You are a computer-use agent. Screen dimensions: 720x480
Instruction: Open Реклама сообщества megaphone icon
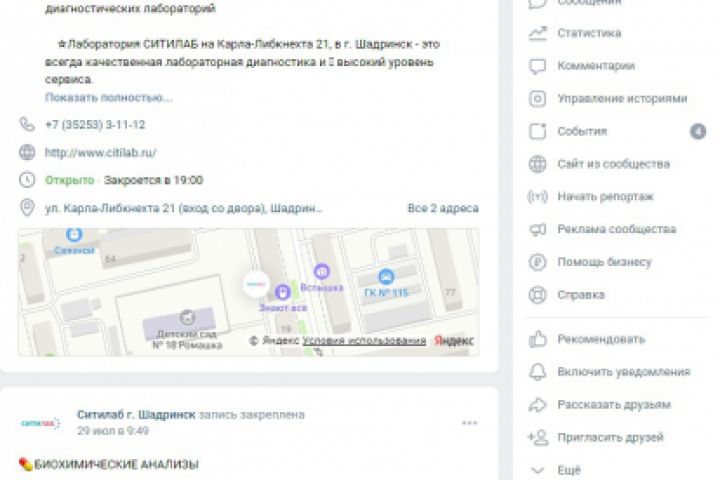(x=537, y=229)
